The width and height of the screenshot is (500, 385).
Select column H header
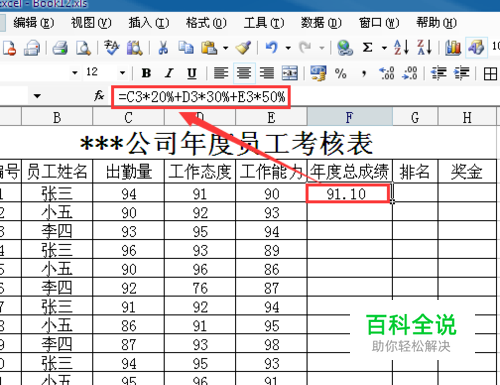tap(467, 117)
